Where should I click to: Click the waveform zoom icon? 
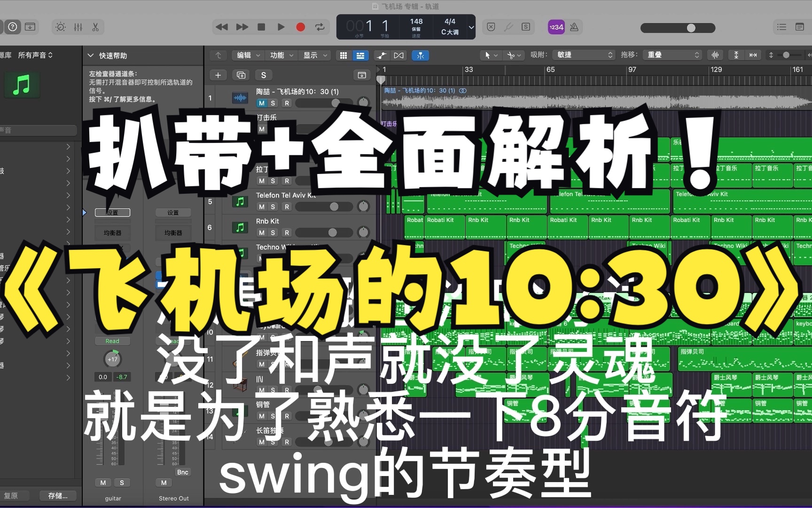[715, 55]
